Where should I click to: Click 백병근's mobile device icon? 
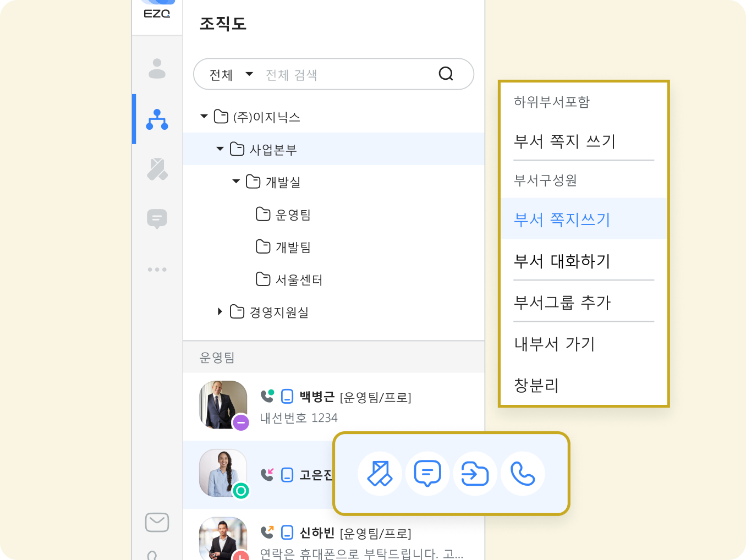(x=287, y=396)
